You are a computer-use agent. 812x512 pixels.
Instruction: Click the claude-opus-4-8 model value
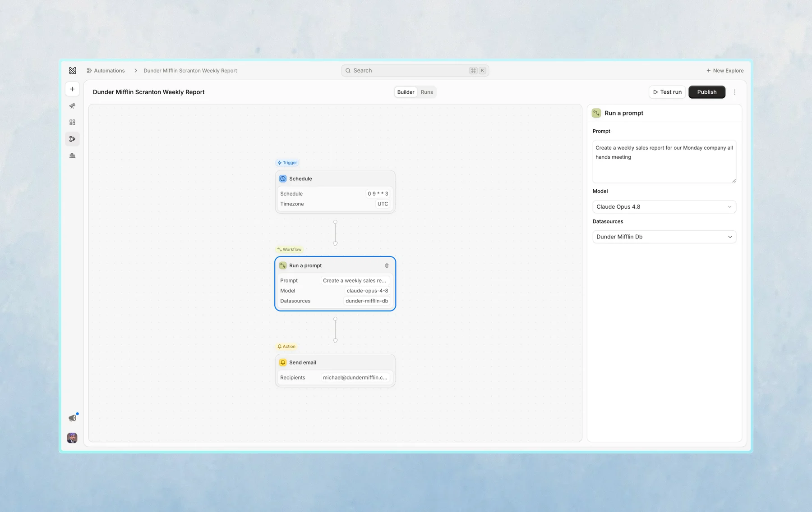tap(367, 291)
